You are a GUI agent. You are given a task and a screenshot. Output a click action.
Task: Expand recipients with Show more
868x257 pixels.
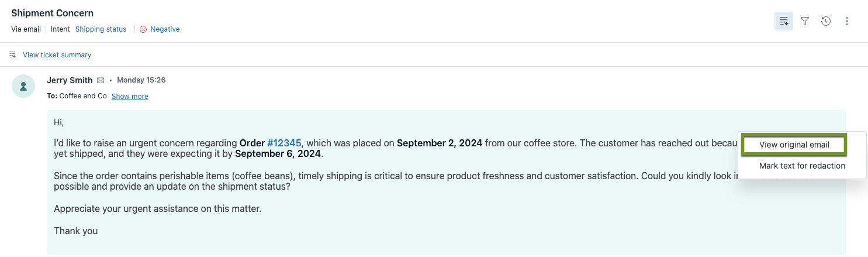click(130, 97)
